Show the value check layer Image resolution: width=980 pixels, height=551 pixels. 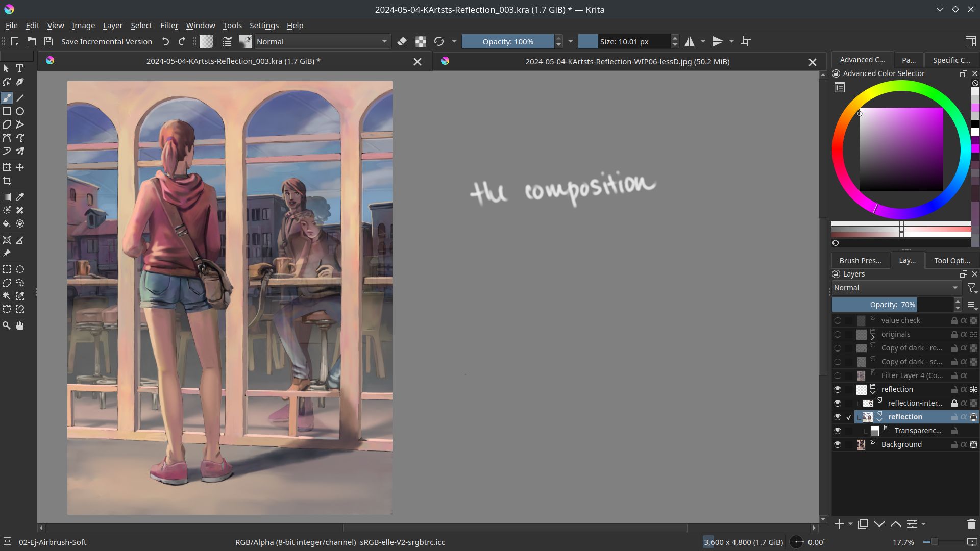(838, 320)
